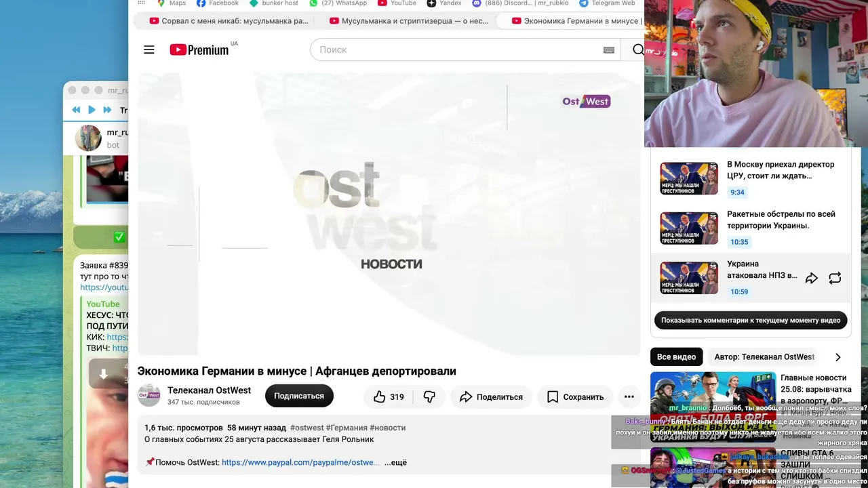The height and width of the screenshot is (488, 868).
Task: Select tab 'Экономика Германии в минусе'
Action: [575, 21]
